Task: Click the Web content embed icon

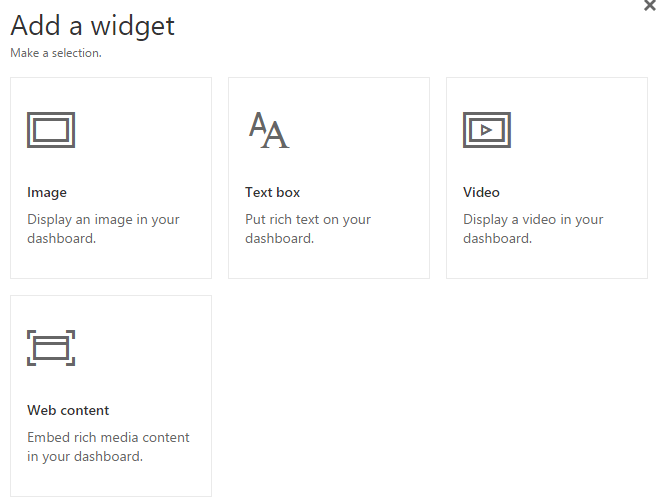Action: [51, 348]
